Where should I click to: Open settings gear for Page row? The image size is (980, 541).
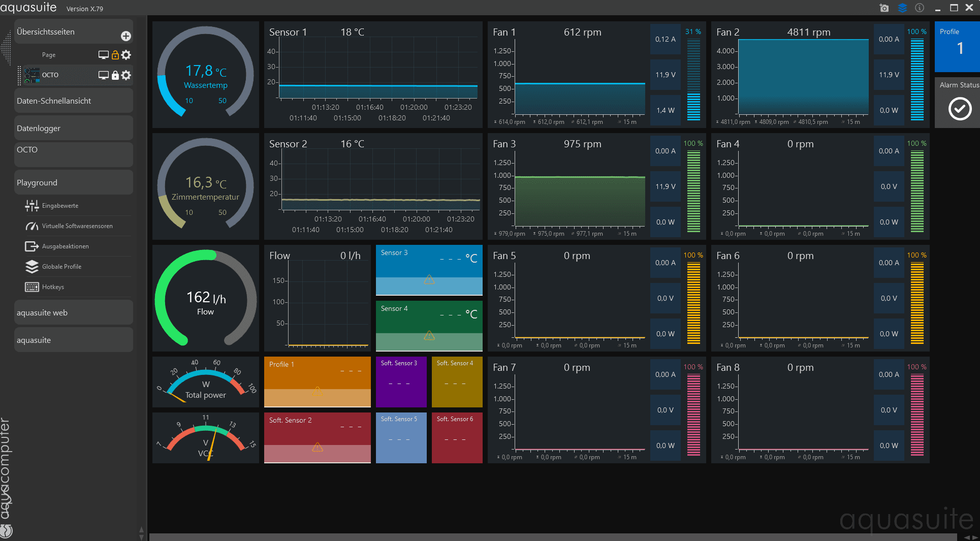coord(127,55)
